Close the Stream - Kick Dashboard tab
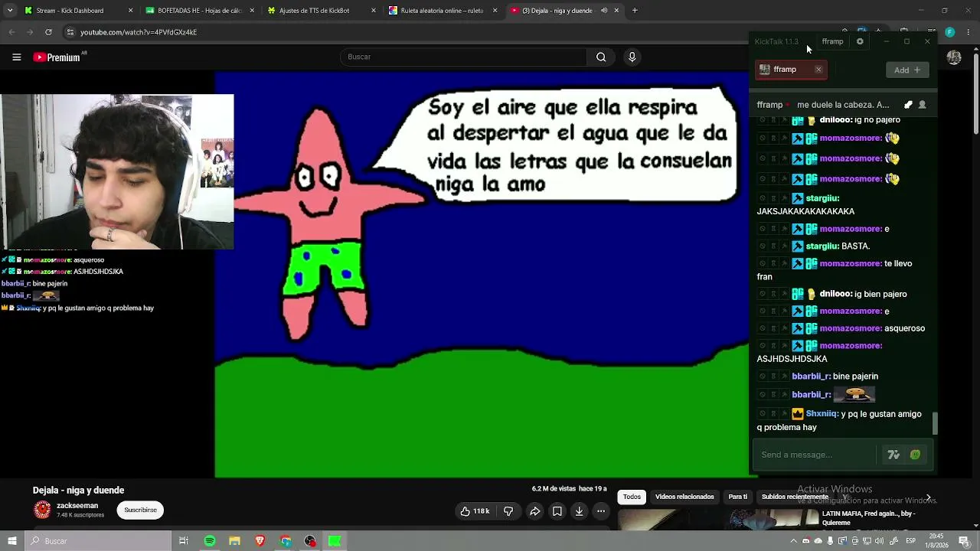Image resolution: width=980 pixels, height=551 pixels. [x=130, y=11]
